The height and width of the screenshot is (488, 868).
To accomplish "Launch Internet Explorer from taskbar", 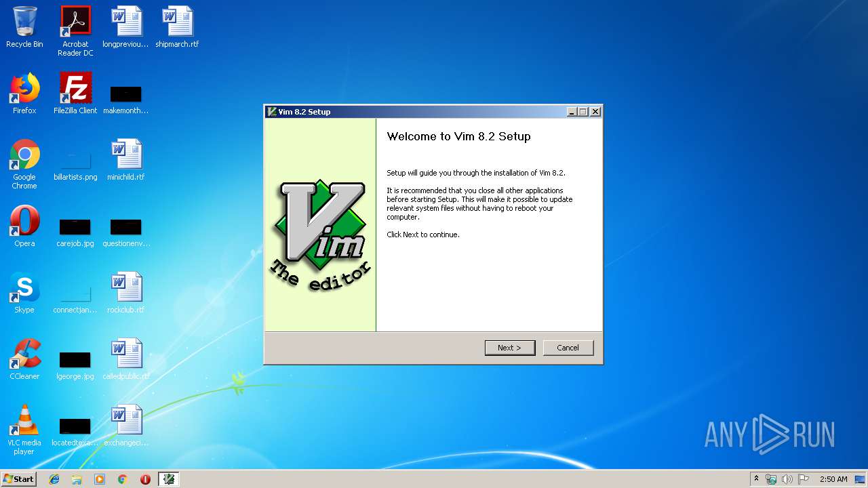I will pyautogui.click(x=54, y=479).
